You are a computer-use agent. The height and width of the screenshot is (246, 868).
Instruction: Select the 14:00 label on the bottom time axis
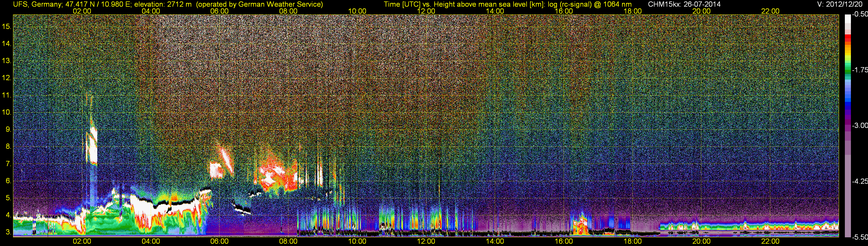(x=495, y=241)
